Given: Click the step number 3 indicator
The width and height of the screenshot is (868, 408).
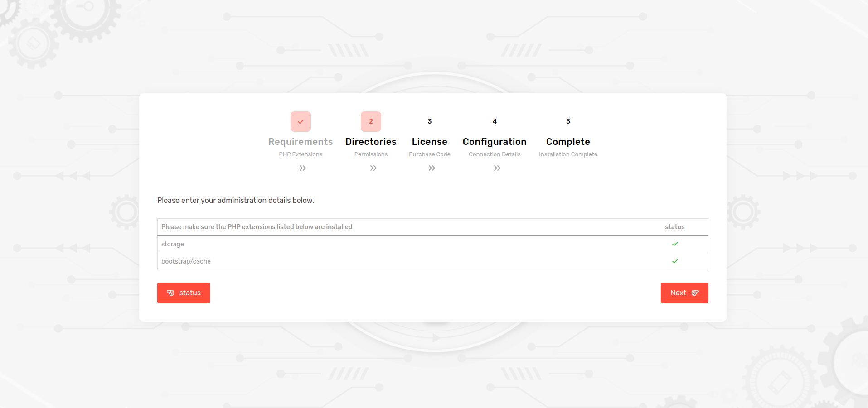Looking at the screenshot, I should [429, 121].
